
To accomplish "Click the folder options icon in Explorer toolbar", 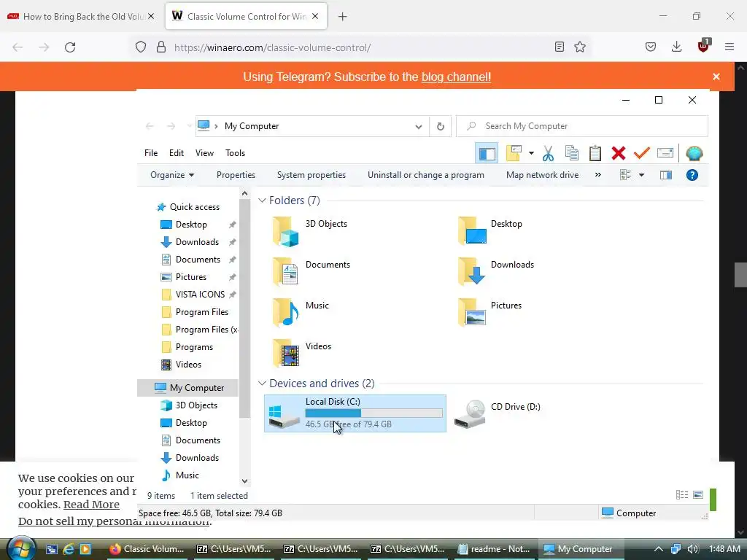I will [514, 153].
